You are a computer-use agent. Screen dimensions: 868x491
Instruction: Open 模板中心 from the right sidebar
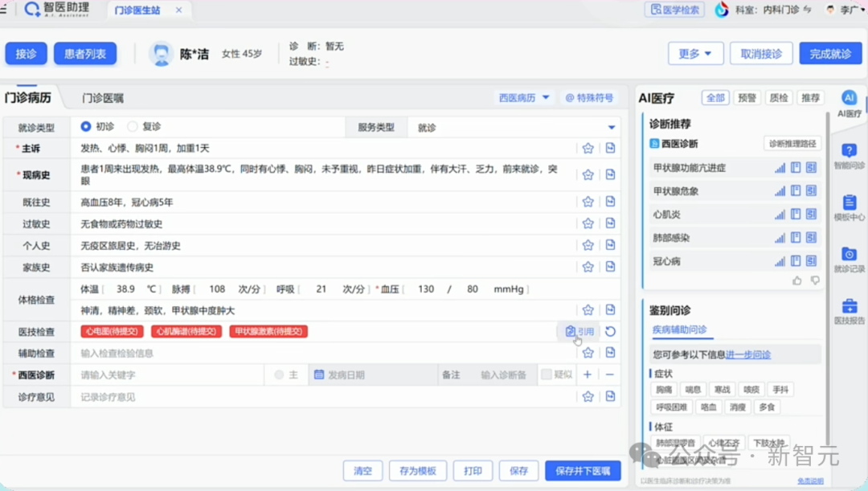[x=850, y=207]
